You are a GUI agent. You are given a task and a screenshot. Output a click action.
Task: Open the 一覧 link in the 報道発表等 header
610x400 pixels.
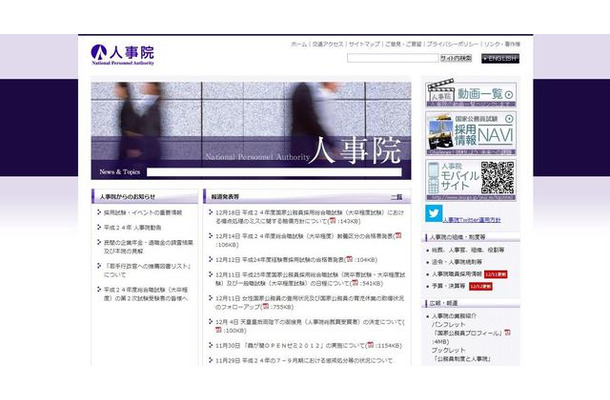point(396,197)
